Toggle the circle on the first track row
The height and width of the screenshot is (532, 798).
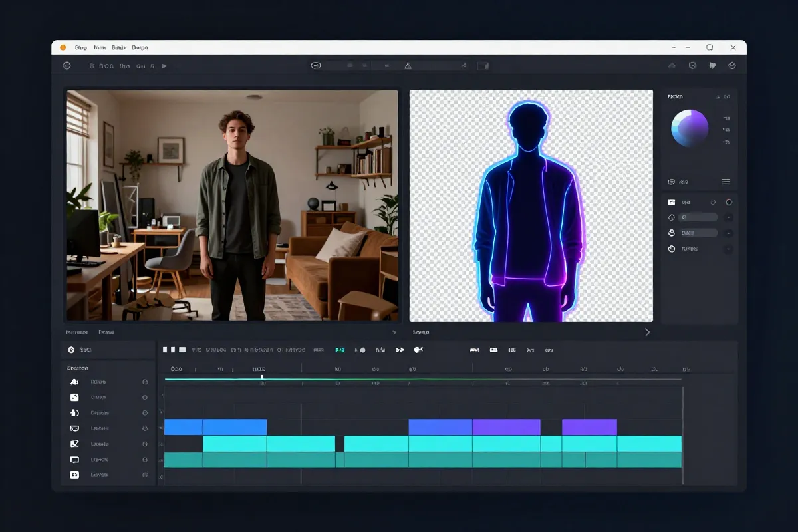(145, 382)
